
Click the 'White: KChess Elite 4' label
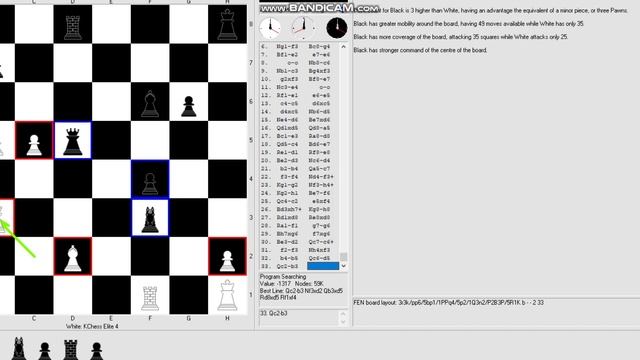(x=92, y=326)
